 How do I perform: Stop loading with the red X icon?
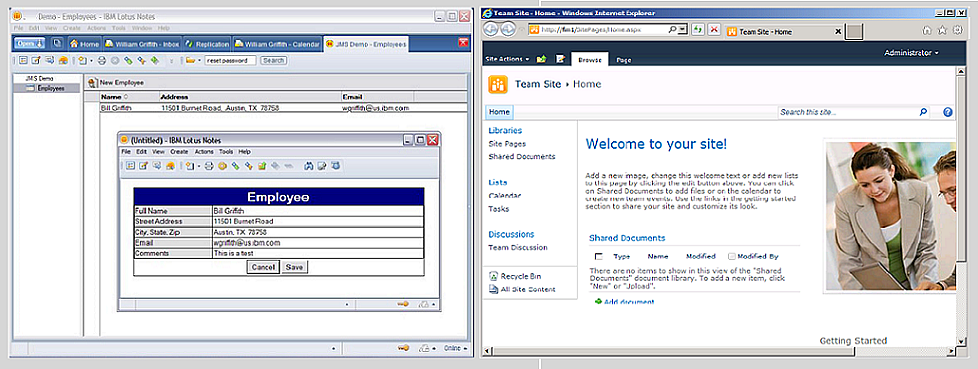click(x=714, y=29)
